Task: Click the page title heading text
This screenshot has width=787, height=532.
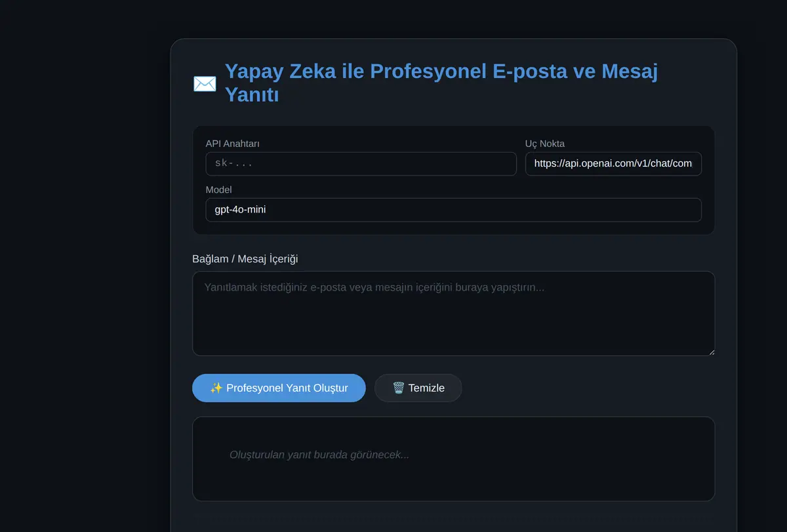Action: coord(441,83)
